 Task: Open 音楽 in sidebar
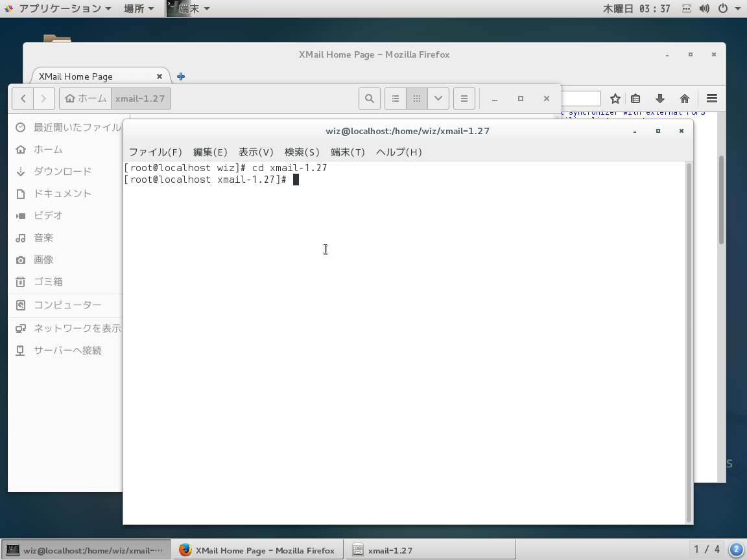coord(65,238)
